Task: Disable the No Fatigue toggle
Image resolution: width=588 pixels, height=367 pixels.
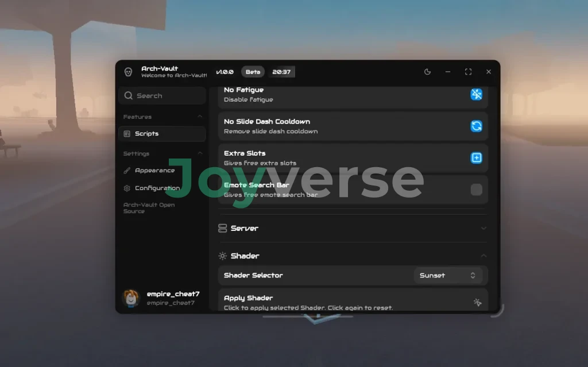Action: click(x=476, y=94)
